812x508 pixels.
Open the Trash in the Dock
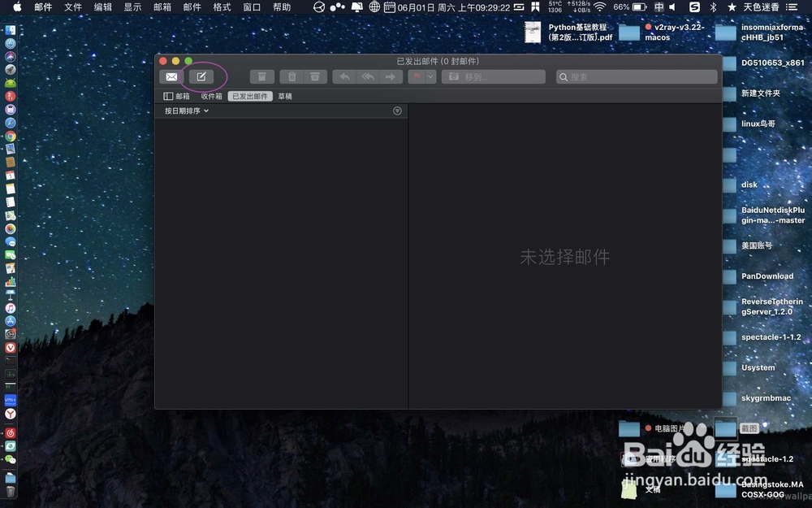[11, 492]
